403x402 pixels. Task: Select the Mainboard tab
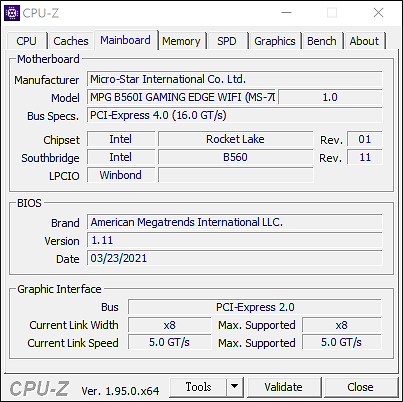click(x=126, y=40)
